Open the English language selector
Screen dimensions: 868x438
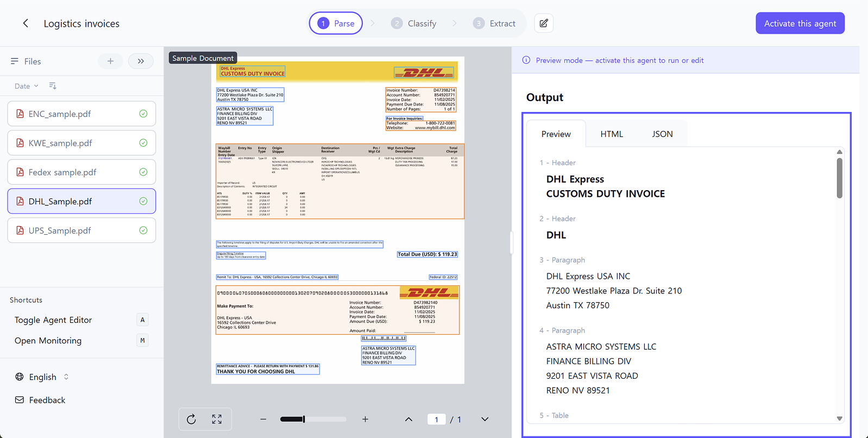pyautogui.click(x=42, y=377)
